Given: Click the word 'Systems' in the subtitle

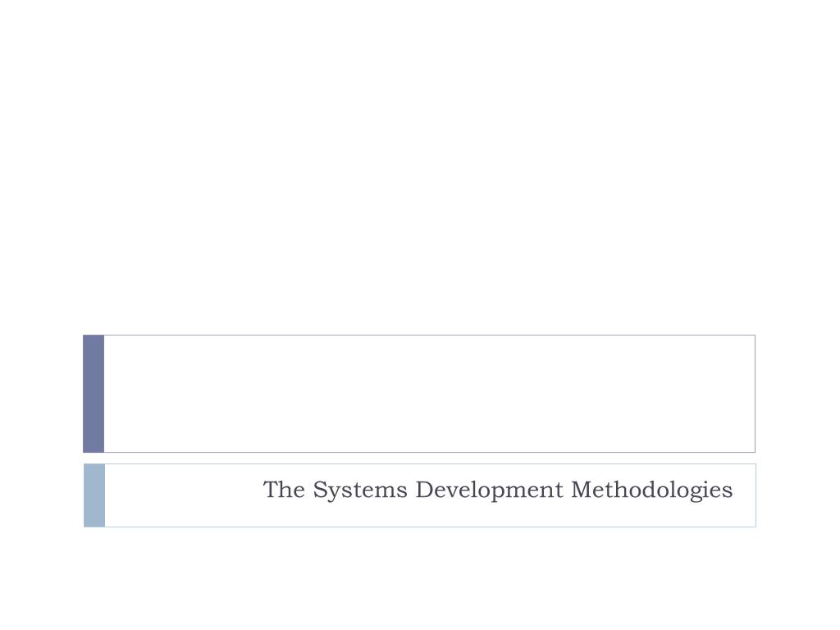Looking at the screenshot, I should click(x=360, y=490).
